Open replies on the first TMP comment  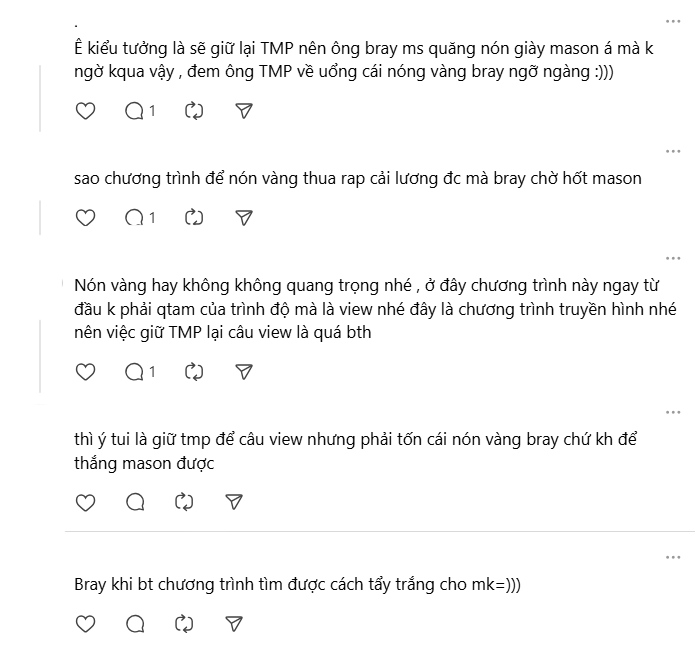[x=139, y=111]
